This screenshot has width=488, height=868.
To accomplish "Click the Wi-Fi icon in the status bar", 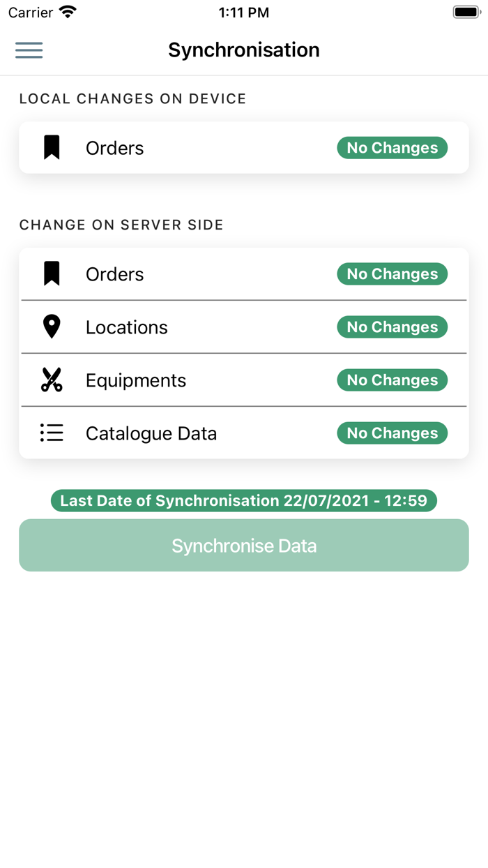I will [68, 11].
